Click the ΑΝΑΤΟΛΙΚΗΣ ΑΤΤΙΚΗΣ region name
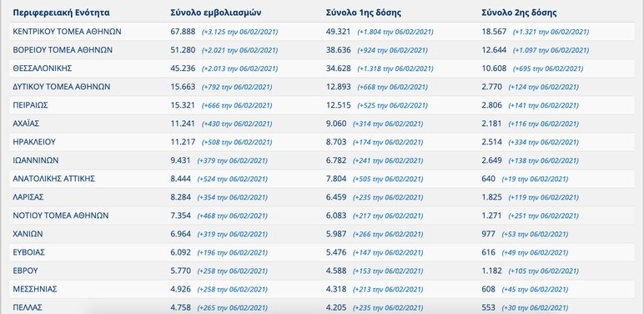This screenshot has width=644, height=314. (x=54, y=179)
